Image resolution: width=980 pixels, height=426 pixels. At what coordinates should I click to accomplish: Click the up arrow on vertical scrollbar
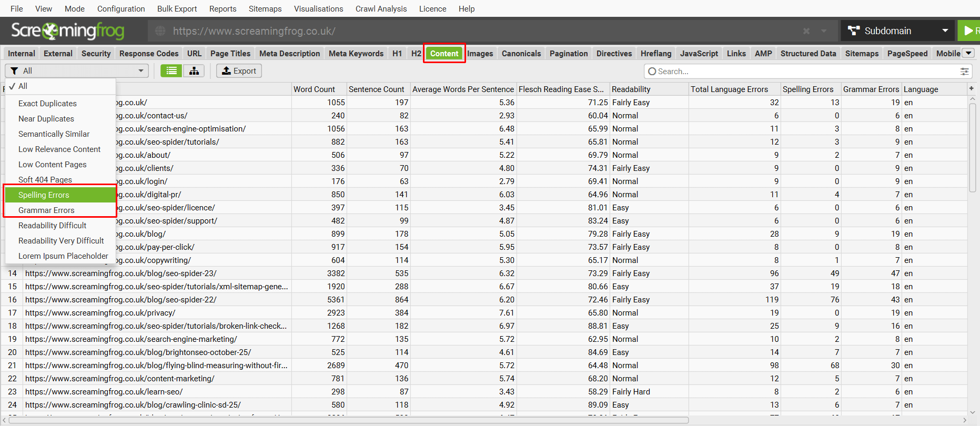(x=972, y=99)
